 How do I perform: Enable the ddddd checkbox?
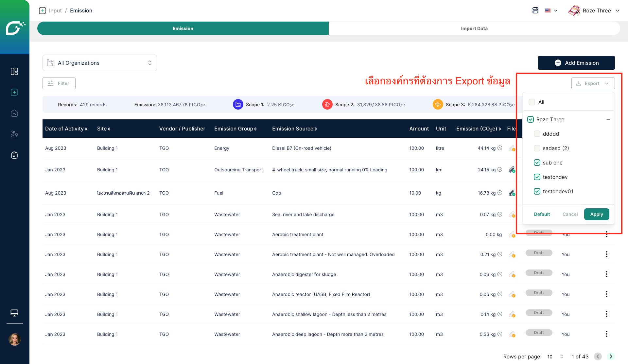(x=537, y=134)
